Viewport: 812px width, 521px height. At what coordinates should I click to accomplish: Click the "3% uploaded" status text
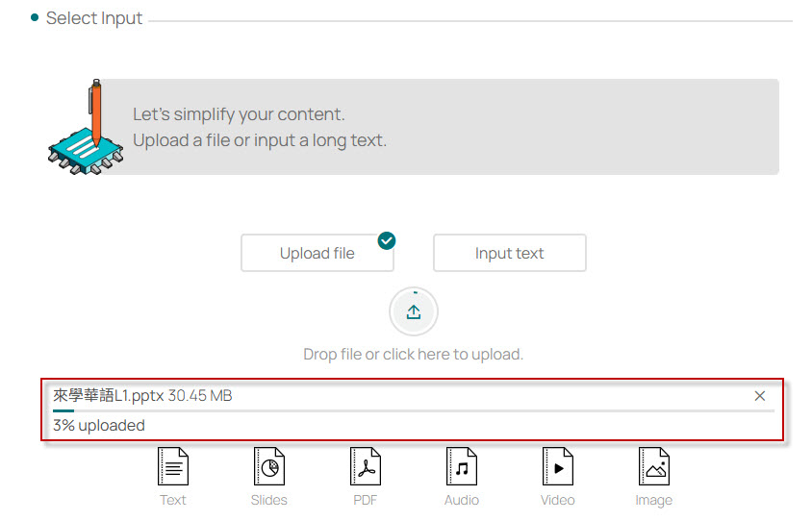tap(99, 425)
